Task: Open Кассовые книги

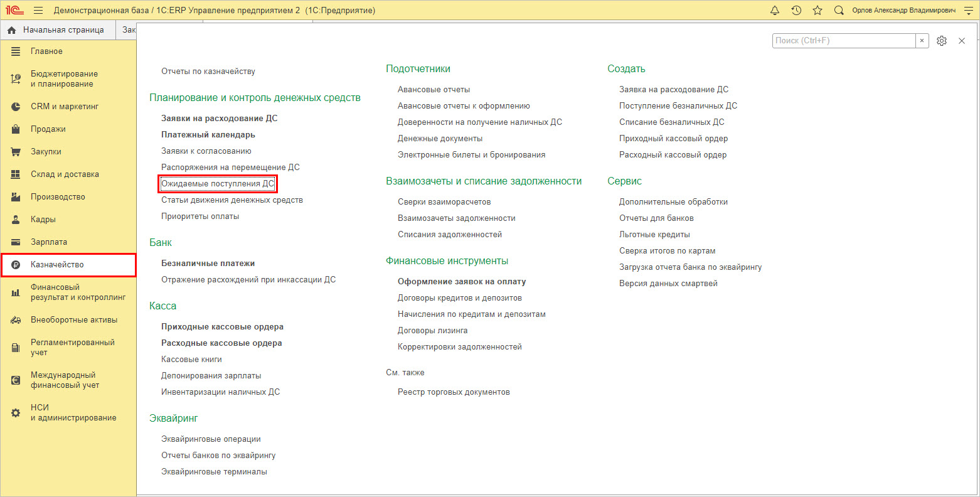Action: click(x=191, y=359)
